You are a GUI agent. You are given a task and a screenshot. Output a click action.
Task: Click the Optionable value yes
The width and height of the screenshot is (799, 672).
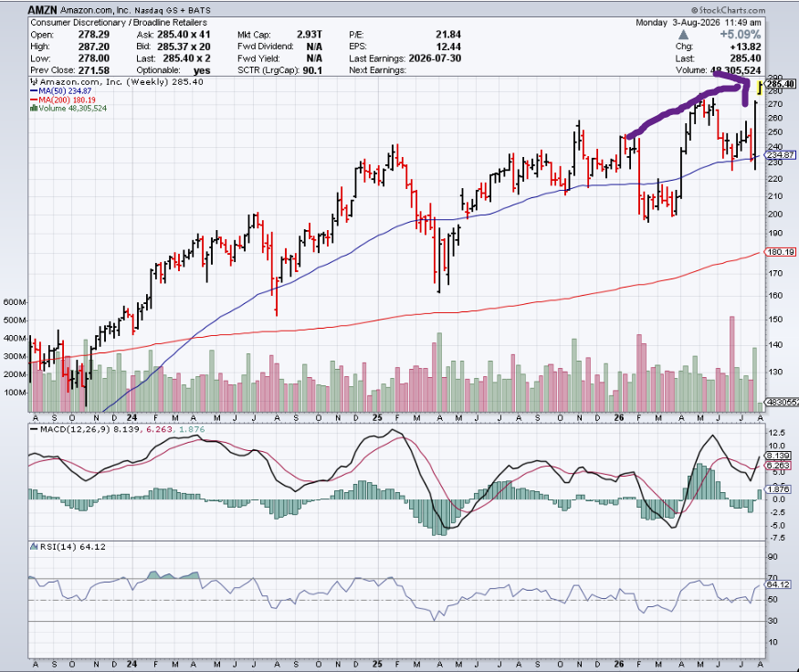tap(202, 70)
